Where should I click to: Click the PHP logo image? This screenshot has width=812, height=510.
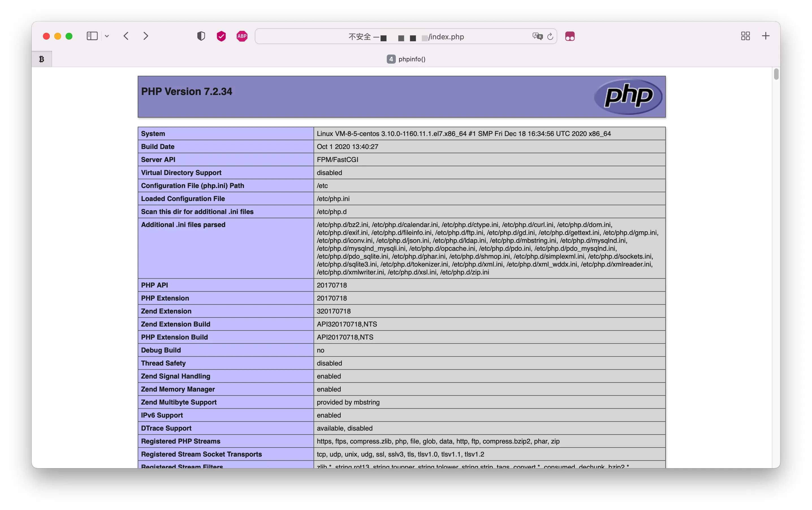point(628,96)
